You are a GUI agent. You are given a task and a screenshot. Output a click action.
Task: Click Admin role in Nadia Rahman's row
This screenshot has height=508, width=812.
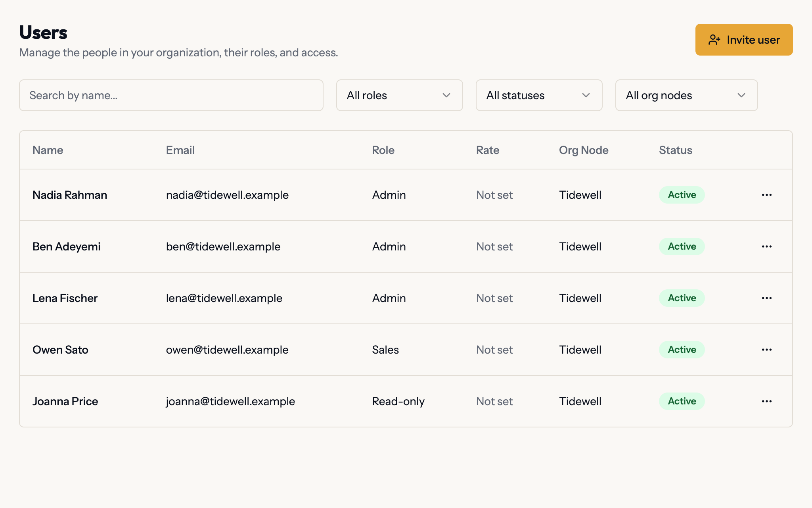(389, 195)
